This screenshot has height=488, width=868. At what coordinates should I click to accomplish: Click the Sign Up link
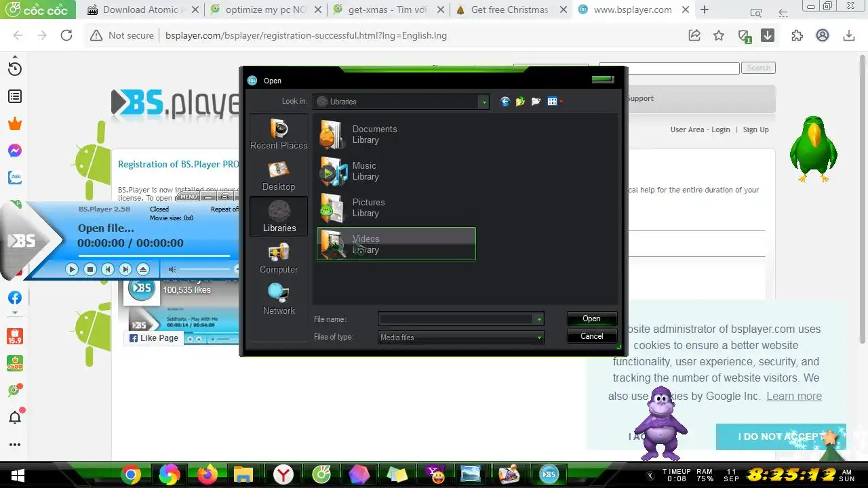click(755, 129)
